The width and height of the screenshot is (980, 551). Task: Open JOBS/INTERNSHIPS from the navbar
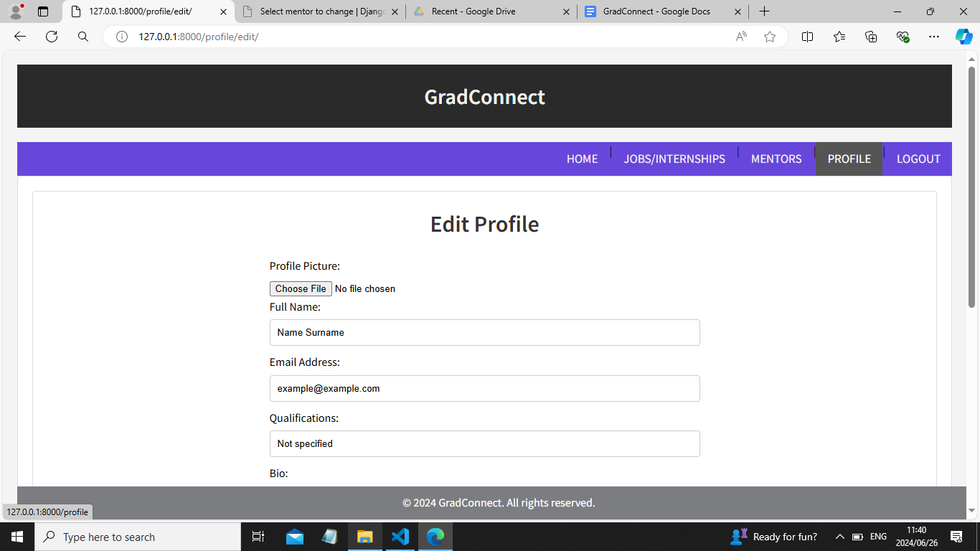pos(674,159)
